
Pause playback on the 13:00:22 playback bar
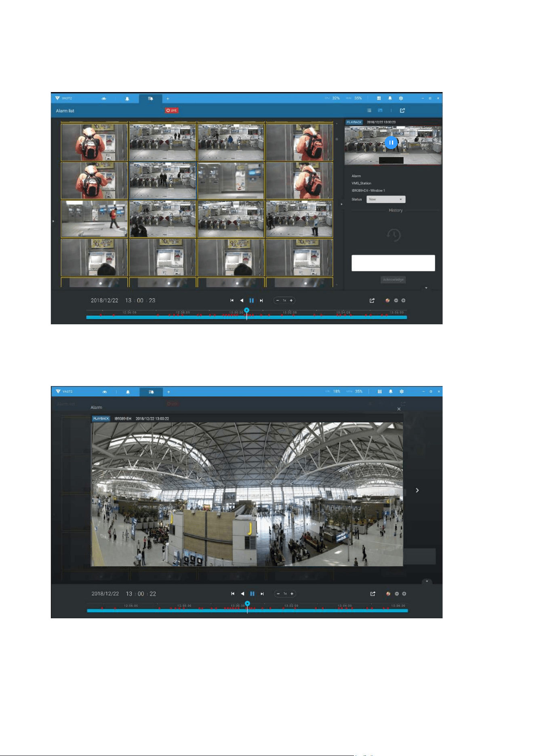point(252,594)
